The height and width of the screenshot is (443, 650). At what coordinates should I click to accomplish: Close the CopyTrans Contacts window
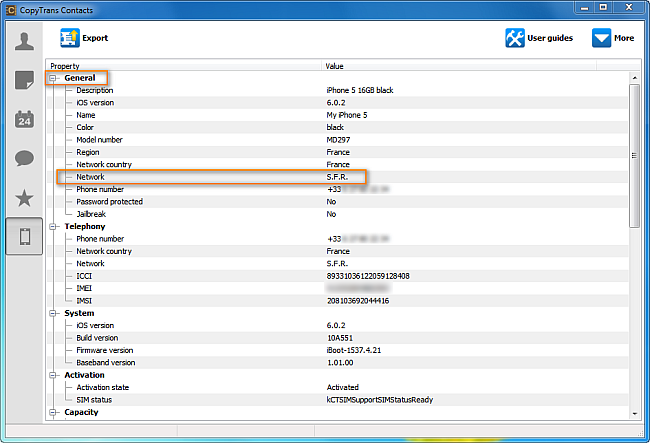pos(629,8)
